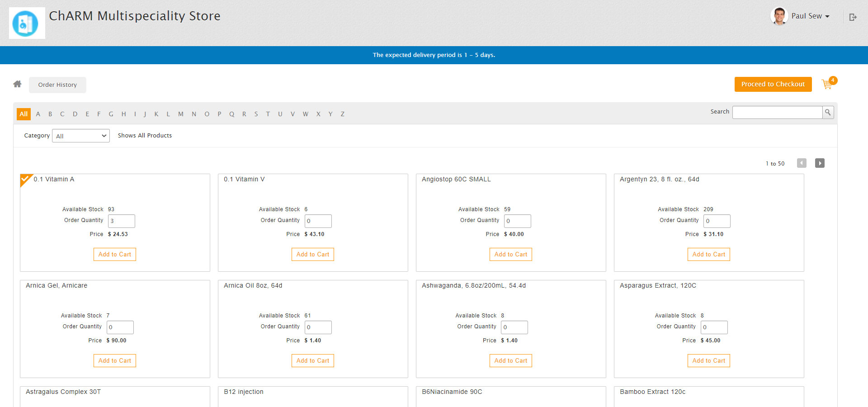Click the ChARM store logo
This screenshot has width=868, height=407.
(x=27, y=23)
